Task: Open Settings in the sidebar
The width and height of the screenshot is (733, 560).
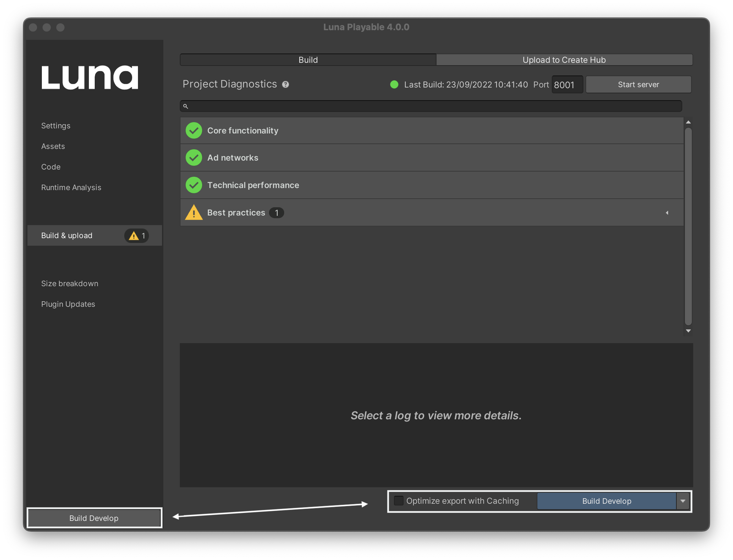Action: 56,126
